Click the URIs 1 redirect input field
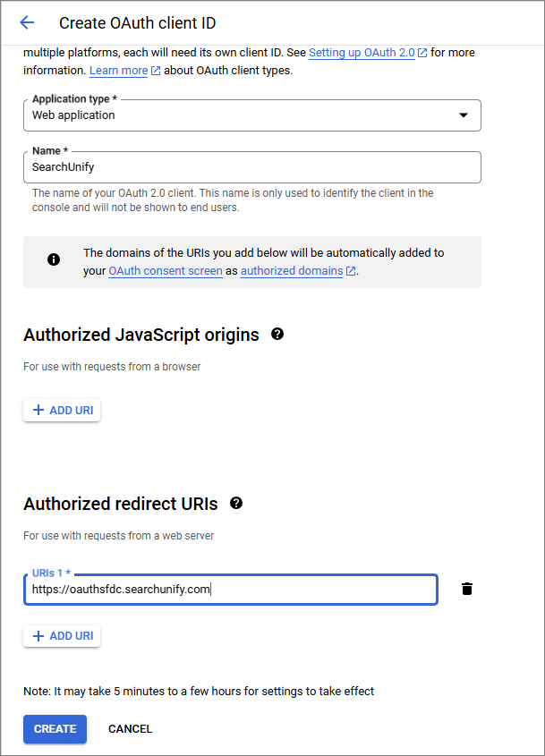Image resolution: width=545 pixels, height=756 pixels. coord(231,590)
